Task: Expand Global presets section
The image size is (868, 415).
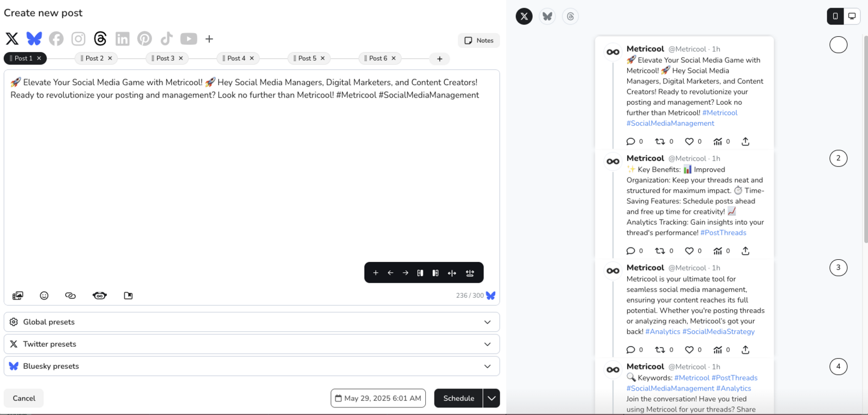Action: (x=252, y=322)
